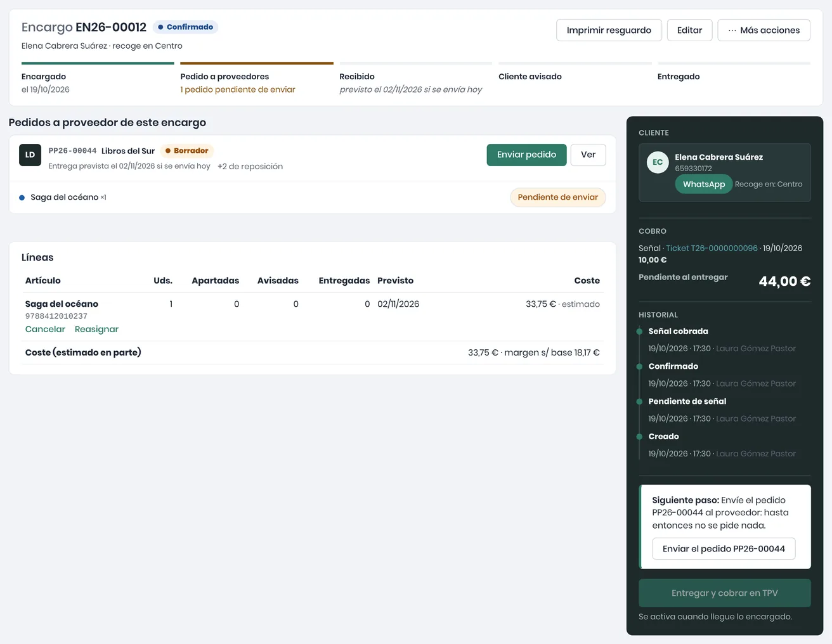The width and height of the screenshot is (832, 644).
Task: Click Enviar el pedido PP26-00044 button
Action: 724,549
